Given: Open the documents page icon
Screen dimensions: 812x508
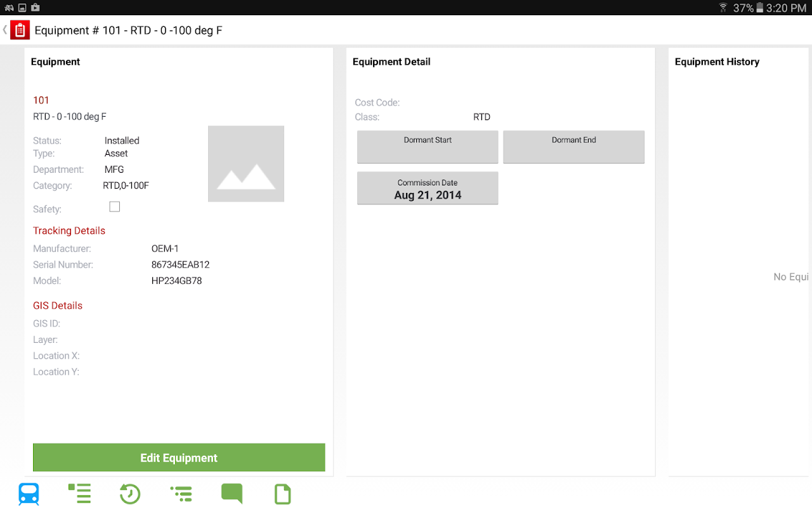Looking at the screenshot, I should [282, 493].
